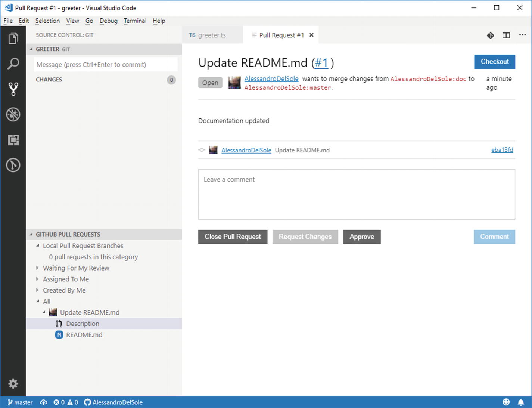Open the notifications bell icon
The height and width of the screenshot is (408, 532).
click(521, 402)
